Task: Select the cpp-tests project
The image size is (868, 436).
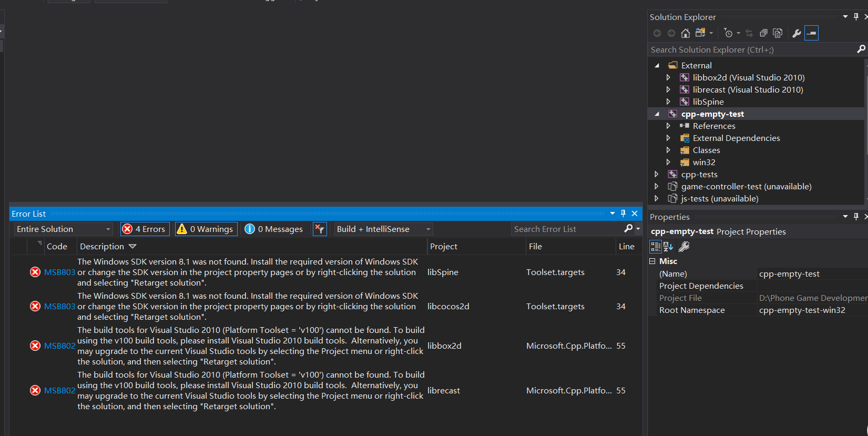Action: pyautogui.click(x=699, y=174)
